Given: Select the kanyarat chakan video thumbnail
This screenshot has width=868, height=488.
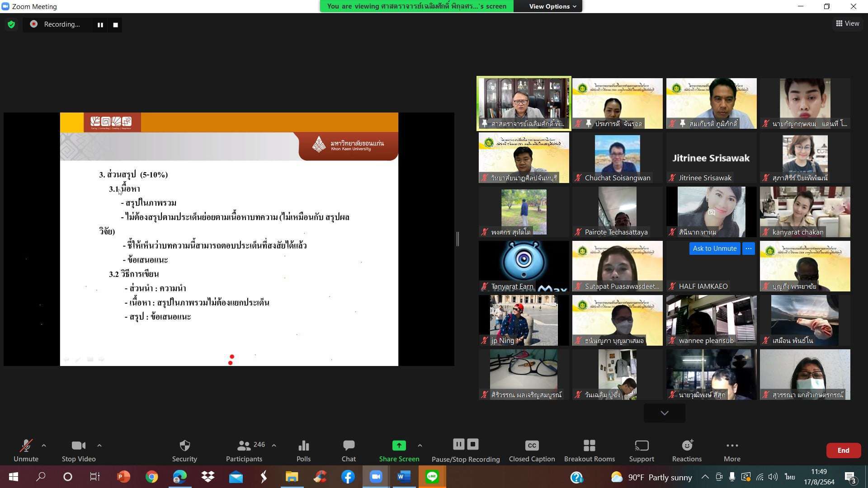Looking at the screenshot, I should click(x=805, y=211).
